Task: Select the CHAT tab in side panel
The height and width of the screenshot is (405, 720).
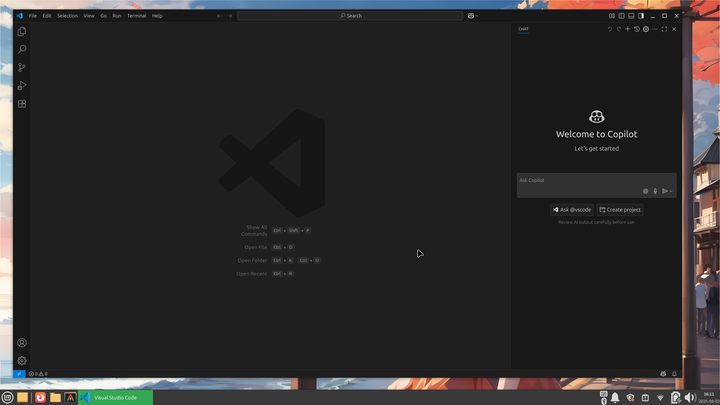Action: pyautogui.click(x=523, y=29)
